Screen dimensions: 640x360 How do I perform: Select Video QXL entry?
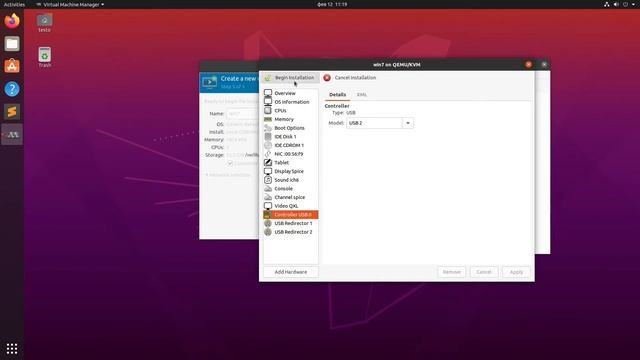pyautogui.click(x=291, y=206)
